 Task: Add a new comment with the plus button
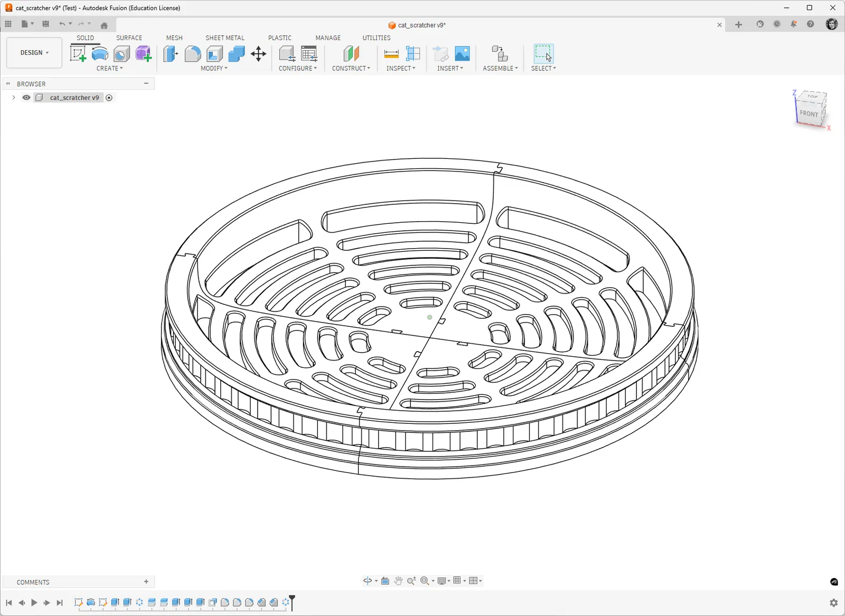146,582
